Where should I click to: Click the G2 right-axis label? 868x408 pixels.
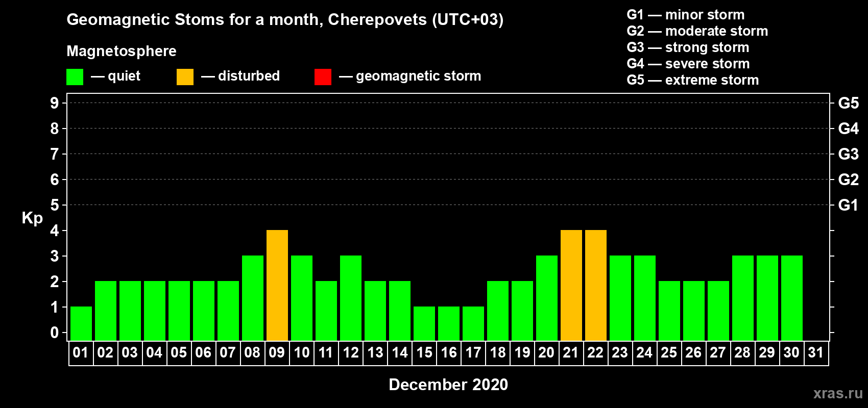(x=849, y=180)
